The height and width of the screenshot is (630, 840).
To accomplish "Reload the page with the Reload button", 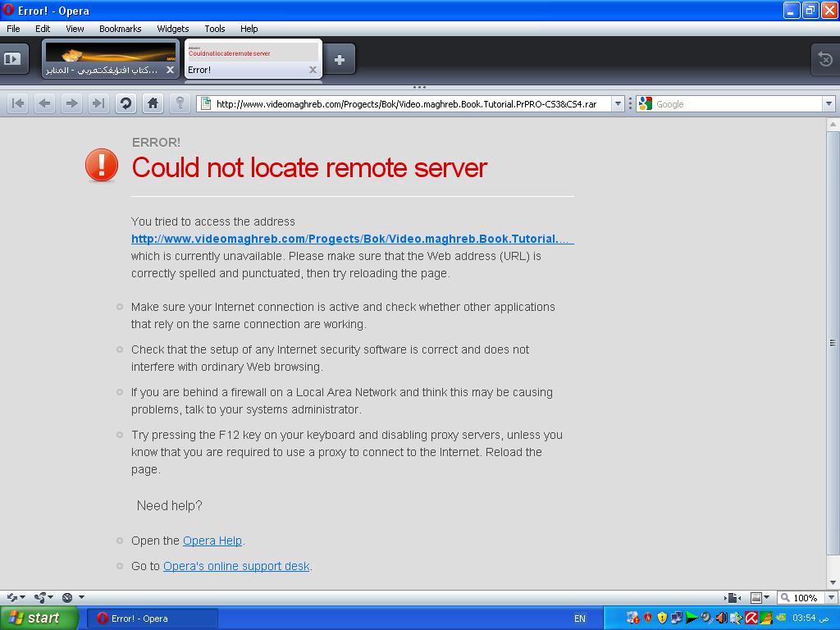I will click(126, 103).
